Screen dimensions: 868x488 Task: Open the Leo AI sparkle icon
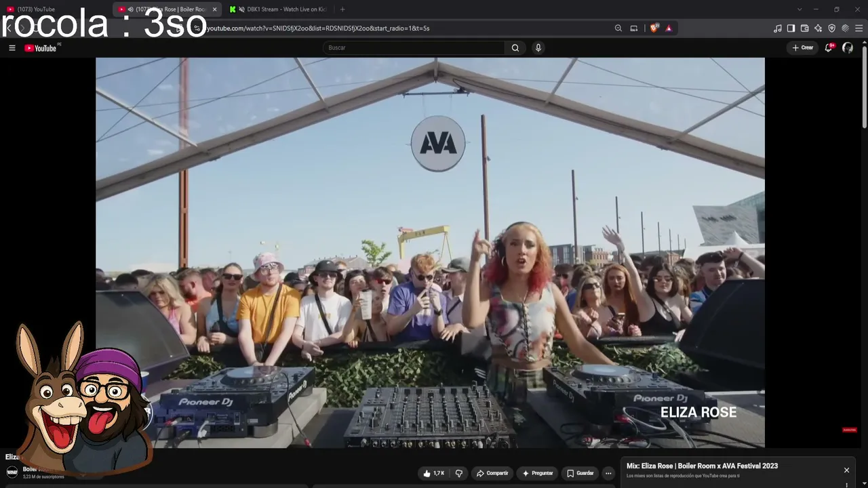pyautogui.click(x=818, y=28)
